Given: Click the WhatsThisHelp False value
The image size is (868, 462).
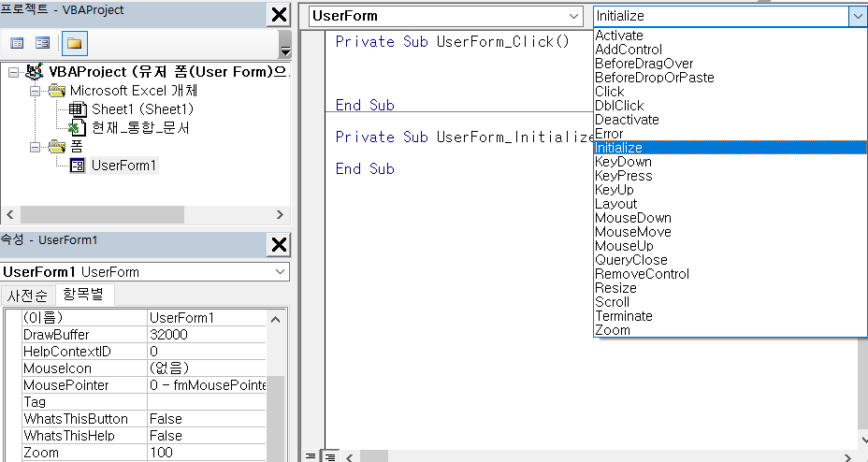Looking at the screenshot, I should [x=207, y=436].
